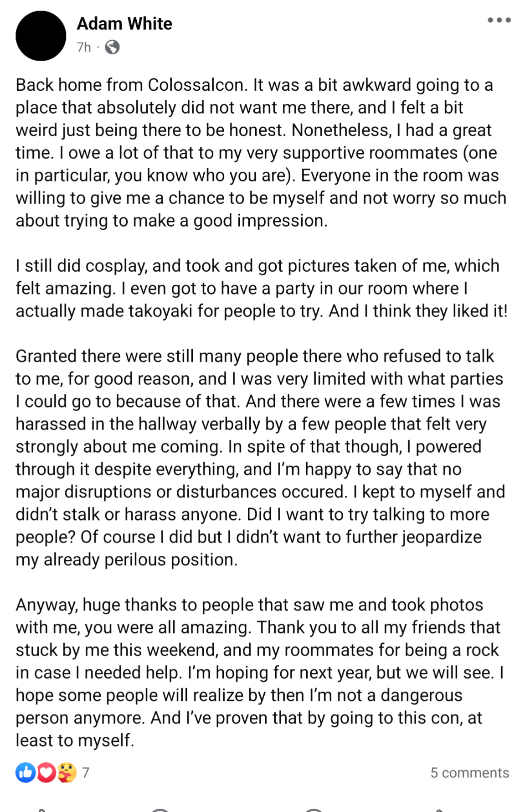Tap the Like thumb icon below reactions
This screenshot has width=525, height=812.
pyautogui.click(x=42, y=809)
